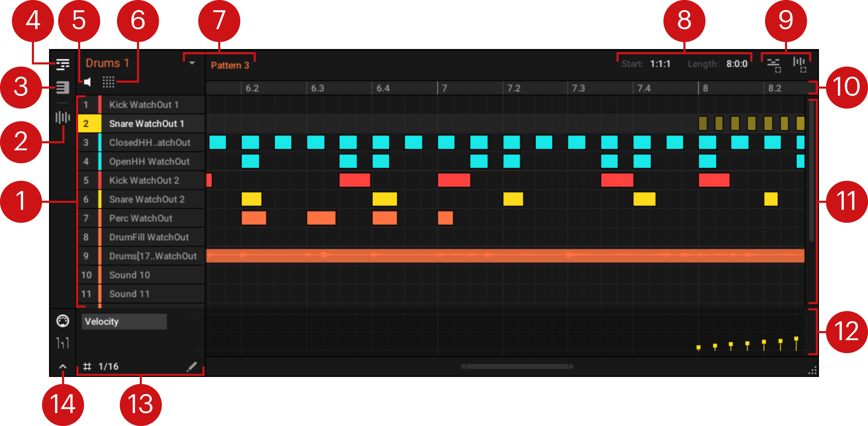Toggle the step grid hash icon
The image size is (868, 426).
click(87, 366)
